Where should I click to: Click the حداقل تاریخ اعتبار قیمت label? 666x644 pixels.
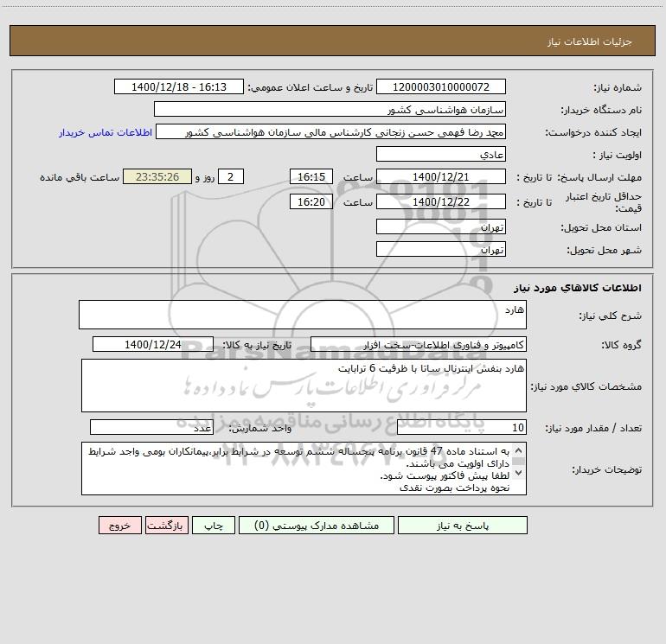pyautogui.click(x=603, y=202)
